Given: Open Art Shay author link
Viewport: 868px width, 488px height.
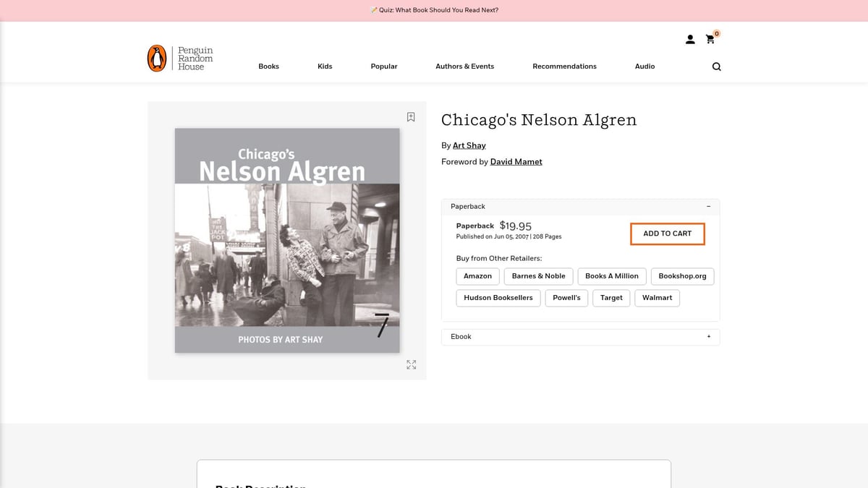Looking at the screenshot, I should pos(469,146).
